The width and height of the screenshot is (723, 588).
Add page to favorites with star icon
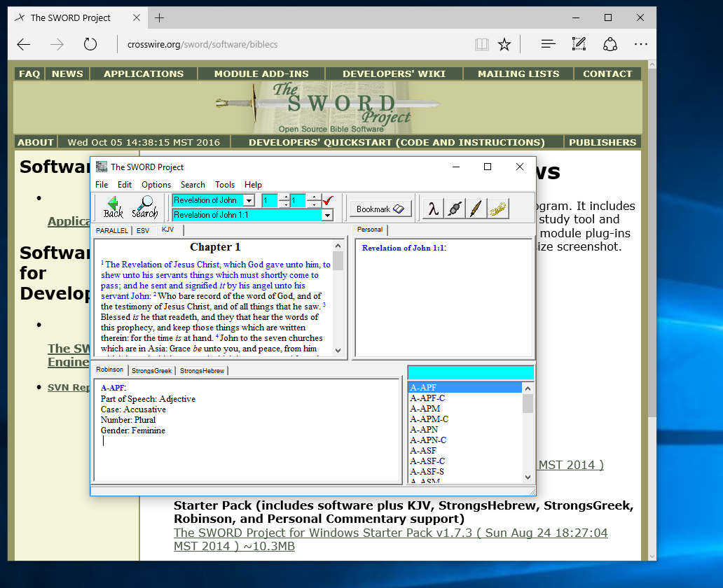point(504,45)
